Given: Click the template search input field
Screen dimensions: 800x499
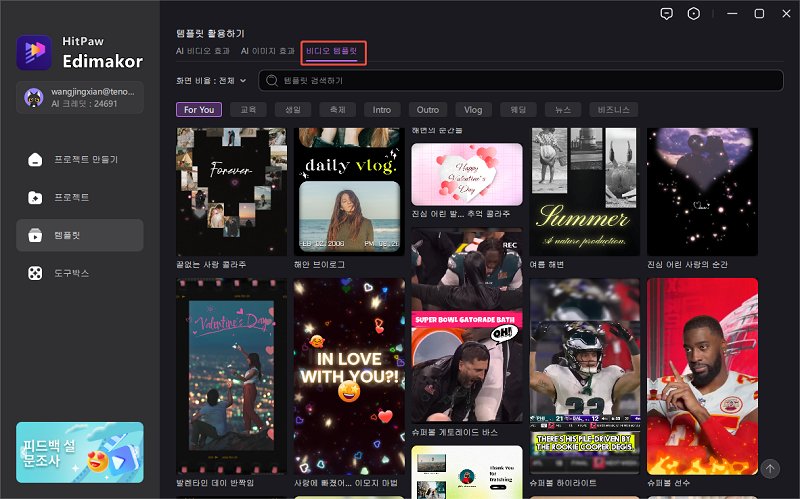Looking at the screenshot, I should pyautogui.click(x=521, y=81).
